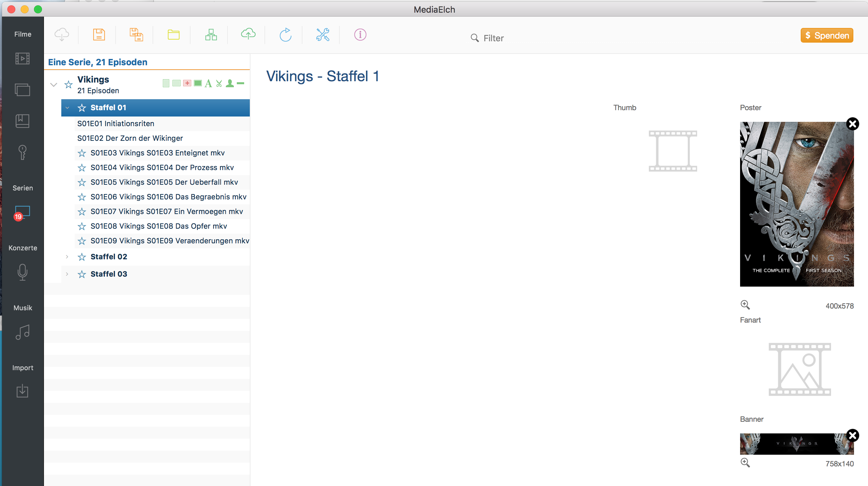This screenshot has height=486, width=868.
Task: Click the Spenden donate button
Action: [827, 35]
